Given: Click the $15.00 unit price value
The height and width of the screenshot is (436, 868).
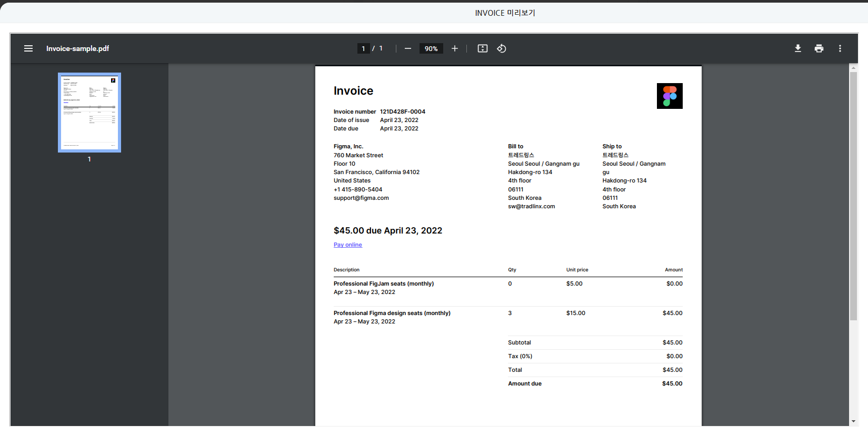Looking at the screenshot, I should (x=576, y=313).
